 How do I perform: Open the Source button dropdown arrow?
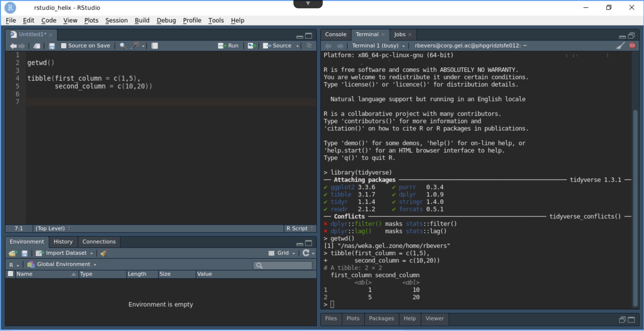tap(298, 46)
